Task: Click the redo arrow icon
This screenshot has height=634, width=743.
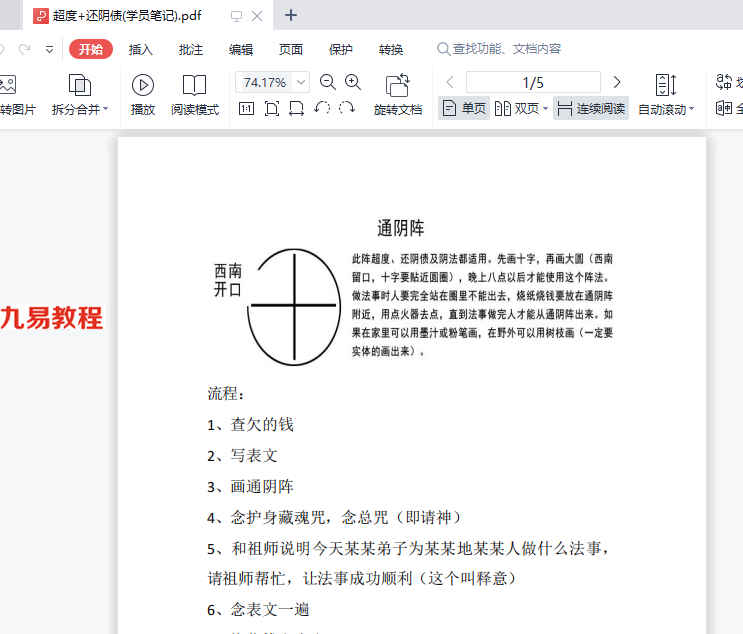Action: pyautogui.click(x=25, y=49)
